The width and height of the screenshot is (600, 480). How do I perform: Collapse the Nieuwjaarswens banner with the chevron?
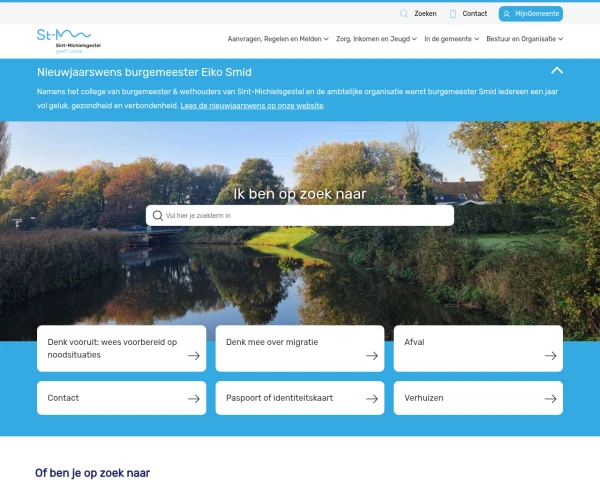pos(557,70)
